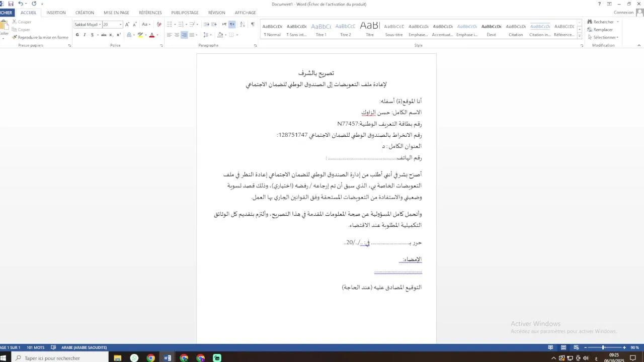Switch to the CRÉATION tab
The image size is (644, 362).
pyautogui.click(x=85, y=13)
